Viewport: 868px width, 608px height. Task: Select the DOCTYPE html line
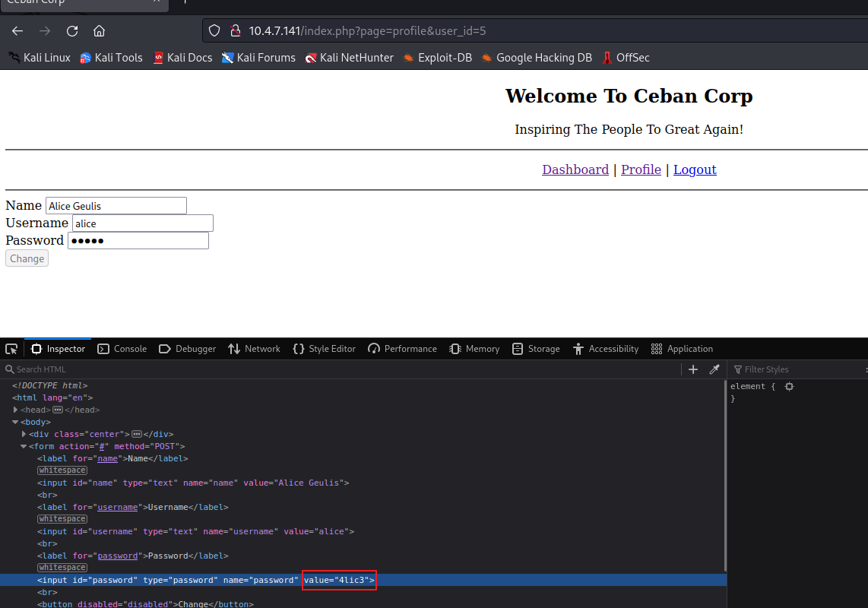click(50, 385)
